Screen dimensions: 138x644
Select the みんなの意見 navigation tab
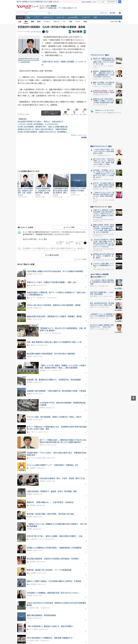coord(73,17)
